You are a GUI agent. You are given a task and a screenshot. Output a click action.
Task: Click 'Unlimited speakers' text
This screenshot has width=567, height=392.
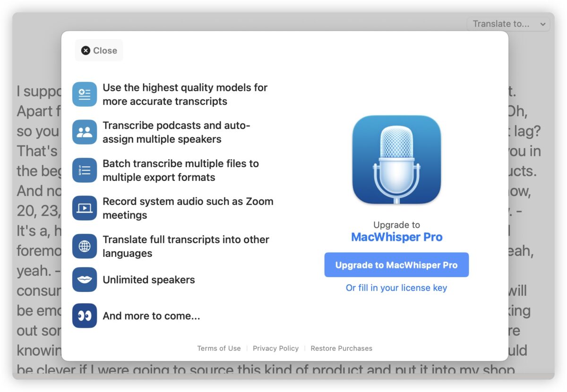tap(149, 280)
